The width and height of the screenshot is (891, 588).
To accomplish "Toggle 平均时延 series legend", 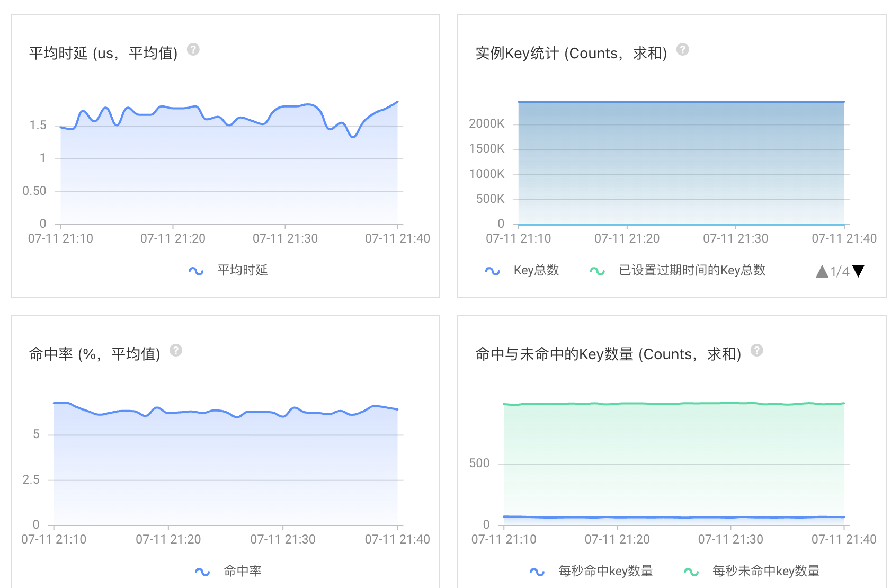I will click(x=228, y=270).
